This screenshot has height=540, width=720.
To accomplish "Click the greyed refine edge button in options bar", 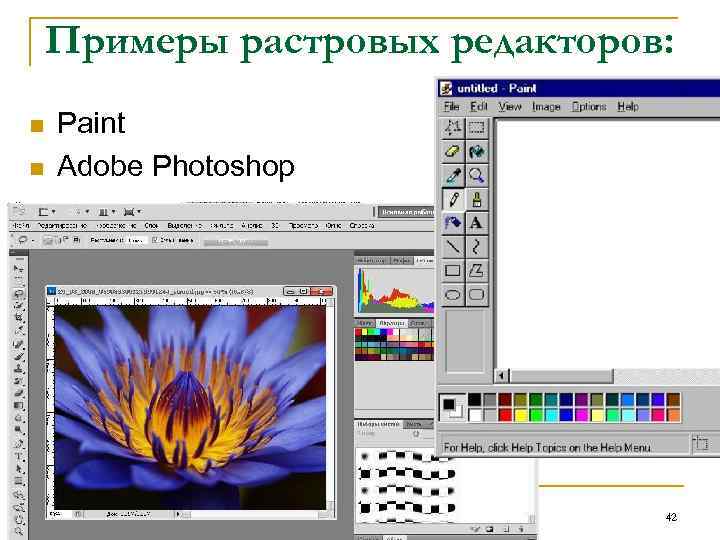I will pos(236,242).
